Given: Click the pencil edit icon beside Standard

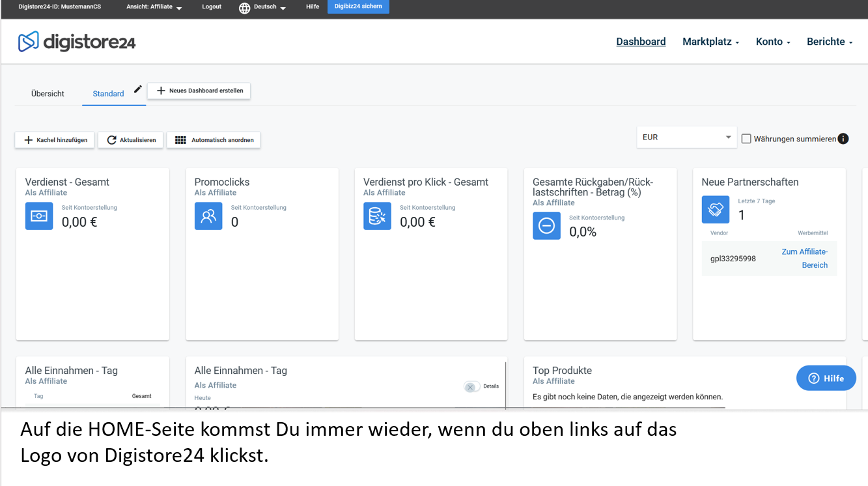Looking at the screenshot, I should pyautogui.click(x=137, y=89).
